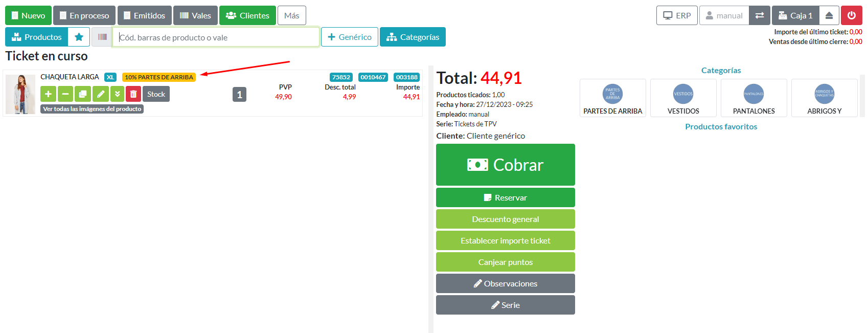The width and height of the screenshot is (868, 333).
Task: Click the minus icon to decrease quantity
Action: click(65, 94)
